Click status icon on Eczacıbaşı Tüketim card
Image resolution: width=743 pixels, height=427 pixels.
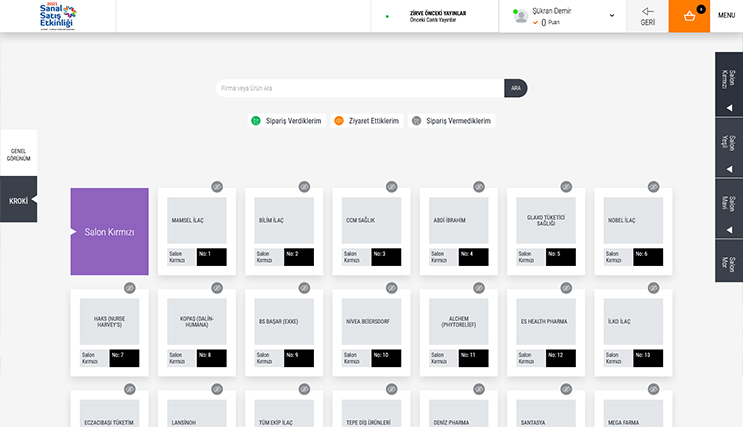[x=130, y=389]
